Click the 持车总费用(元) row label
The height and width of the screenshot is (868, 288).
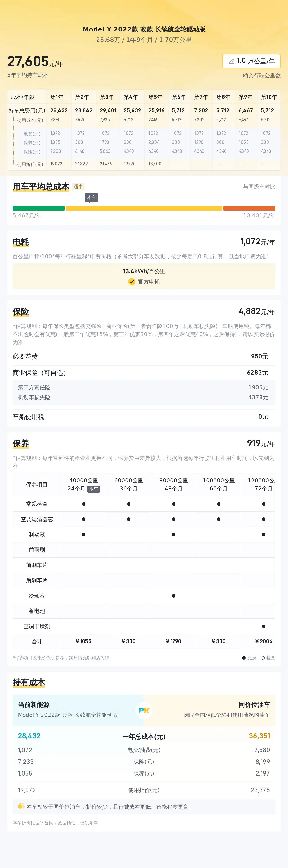[x=27, y=110]
